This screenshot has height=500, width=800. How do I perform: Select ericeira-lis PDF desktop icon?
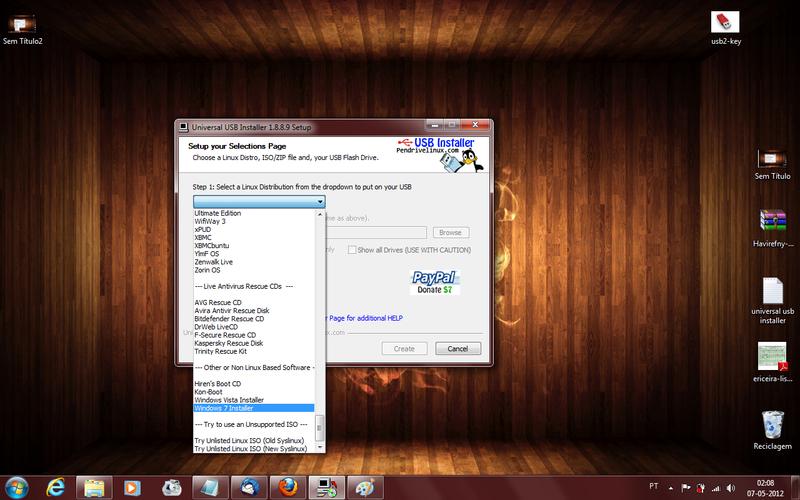[x=772, y=362]
